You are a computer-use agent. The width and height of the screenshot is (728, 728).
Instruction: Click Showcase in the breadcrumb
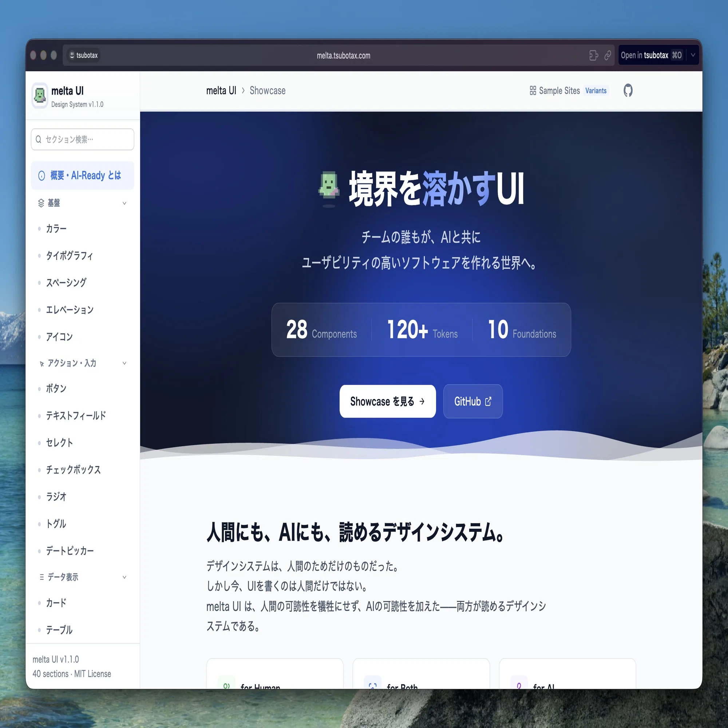[x=268, y=90]
